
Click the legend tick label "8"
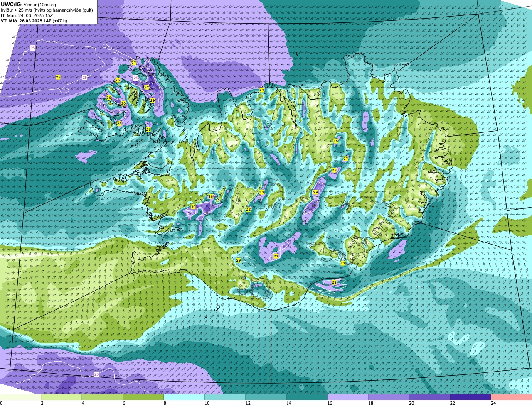[x=165, y=403]
